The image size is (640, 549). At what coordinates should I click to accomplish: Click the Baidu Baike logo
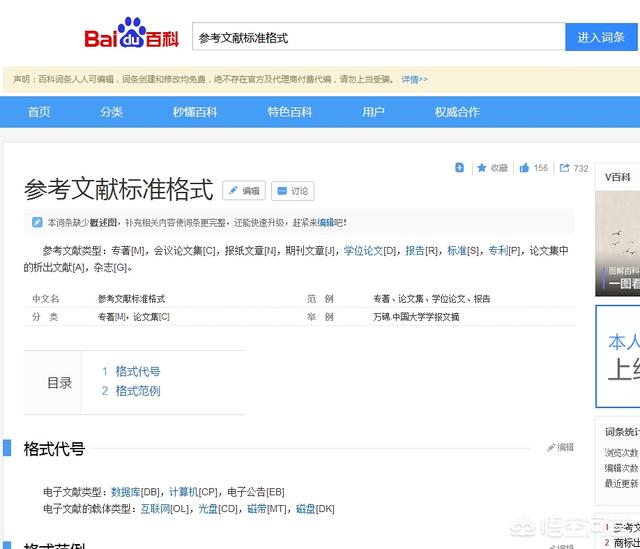point(131,37)
